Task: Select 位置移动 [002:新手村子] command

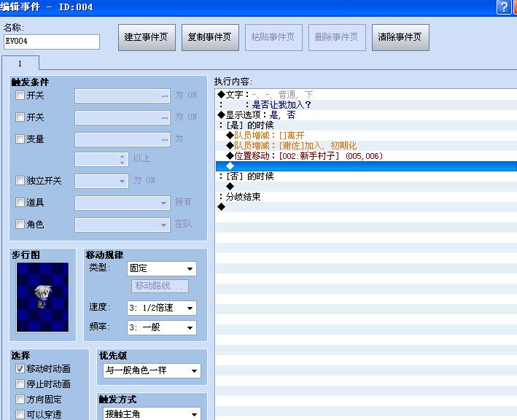Action: (366, 156)
